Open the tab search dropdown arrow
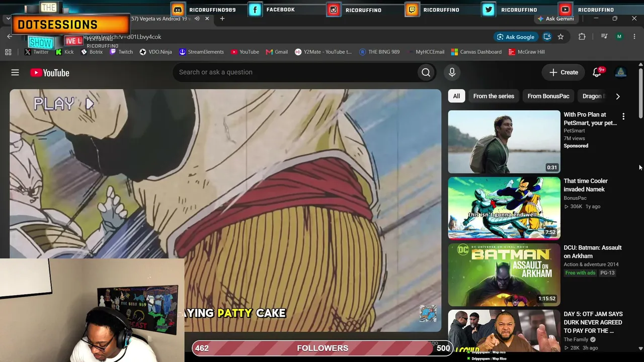644x362 pixels. (8, 19)
